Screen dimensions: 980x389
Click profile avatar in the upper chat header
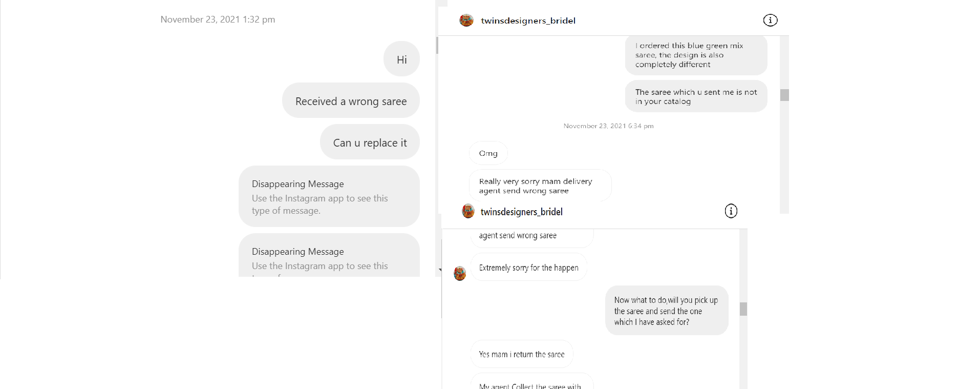coord(466,21)
